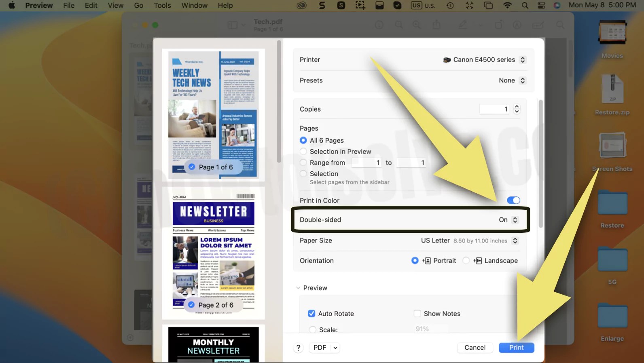The height and width of the screenshot is (363, 644).
Task: Click the Range from start field
Action: (366, 163)
